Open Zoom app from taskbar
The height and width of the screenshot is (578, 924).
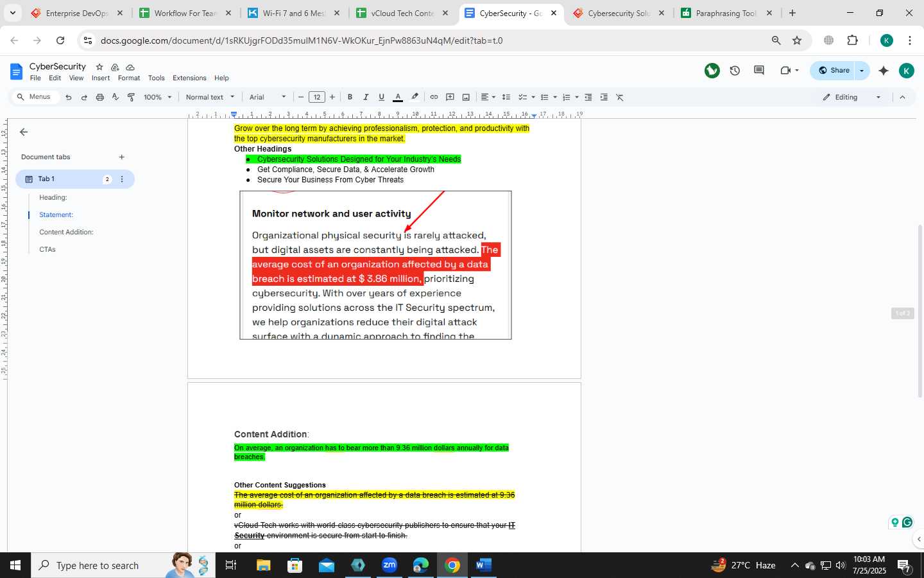point(389,565)
